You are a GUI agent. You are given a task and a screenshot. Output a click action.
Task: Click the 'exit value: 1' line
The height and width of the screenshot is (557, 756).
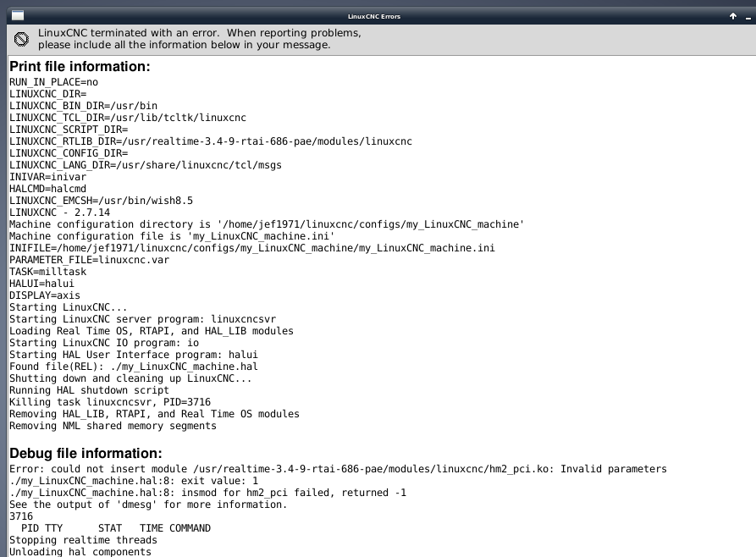tap(134, 481)
